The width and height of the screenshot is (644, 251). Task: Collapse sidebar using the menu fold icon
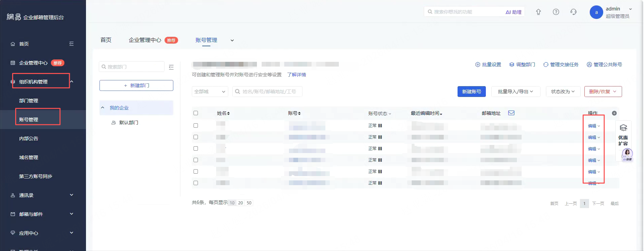click(x=71, y=44)
